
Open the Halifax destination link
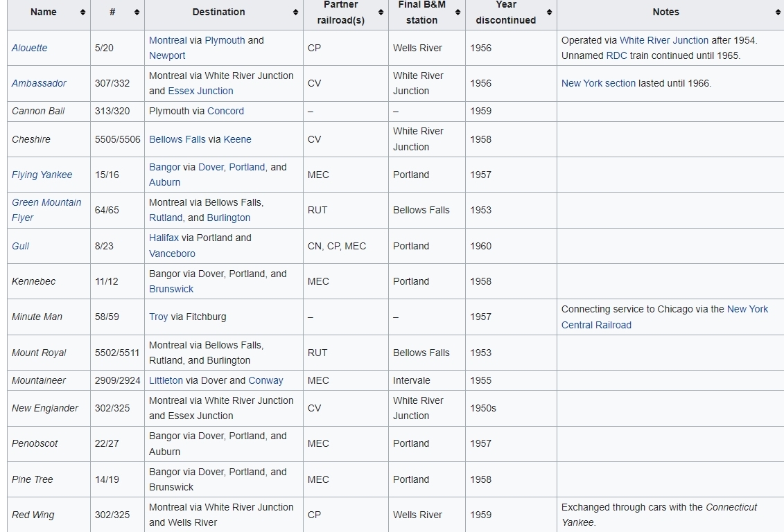click(164, 238)
